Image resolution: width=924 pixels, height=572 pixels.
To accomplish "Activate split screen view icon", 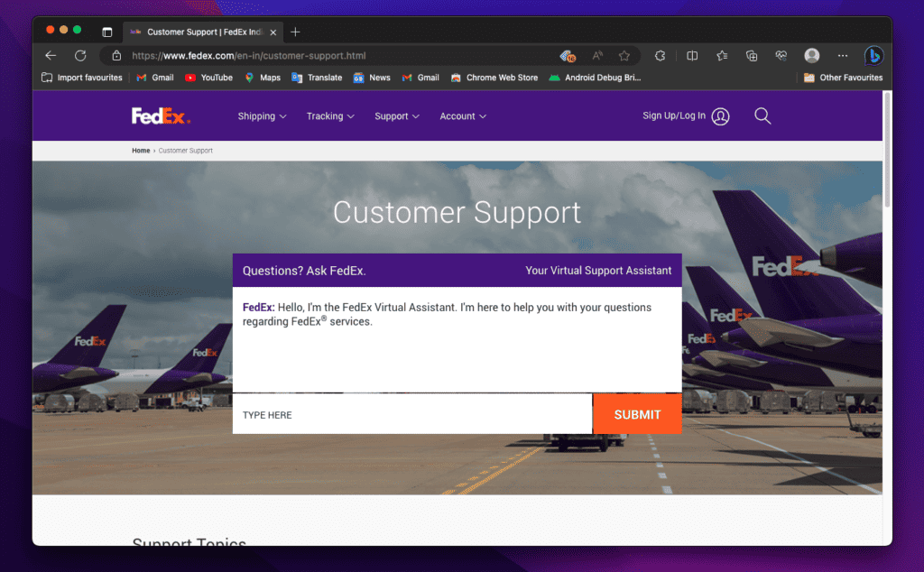I will click(x=691, y=56).
